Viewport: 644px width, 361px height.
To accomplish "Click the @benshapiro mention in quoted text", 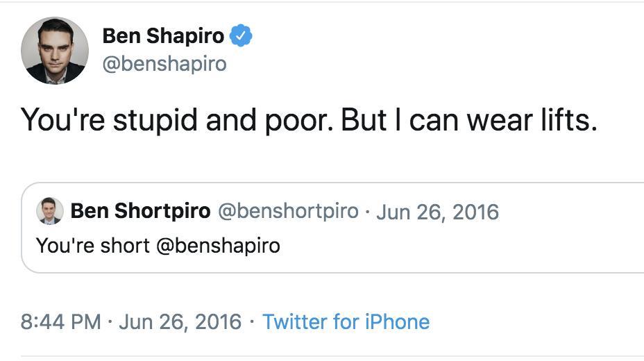I will click(x=218, y=245).
